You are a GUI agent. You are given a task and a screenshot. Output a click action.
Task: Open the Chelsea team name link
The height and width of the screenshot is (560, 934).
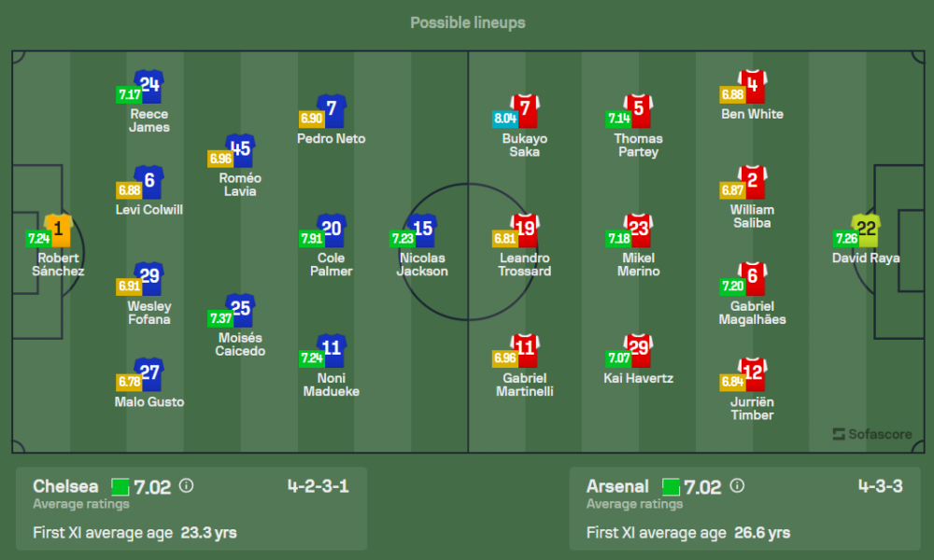point(65,486)
